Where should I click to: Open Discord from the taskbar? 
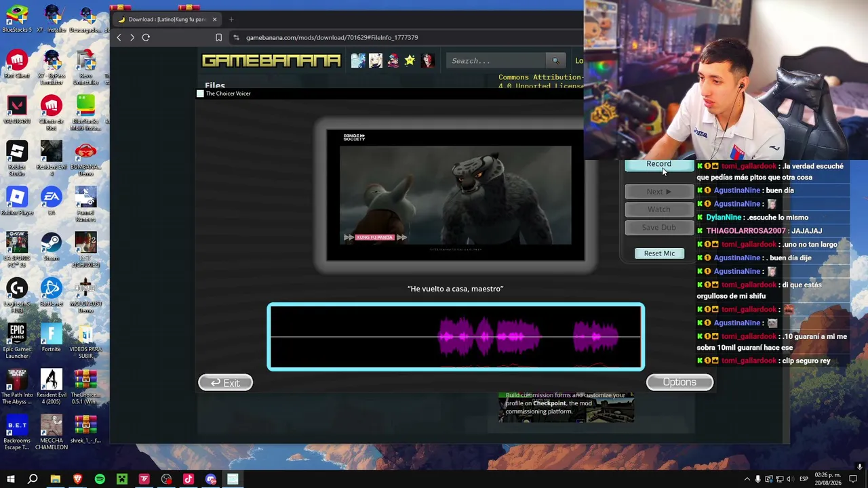[211, 479]
